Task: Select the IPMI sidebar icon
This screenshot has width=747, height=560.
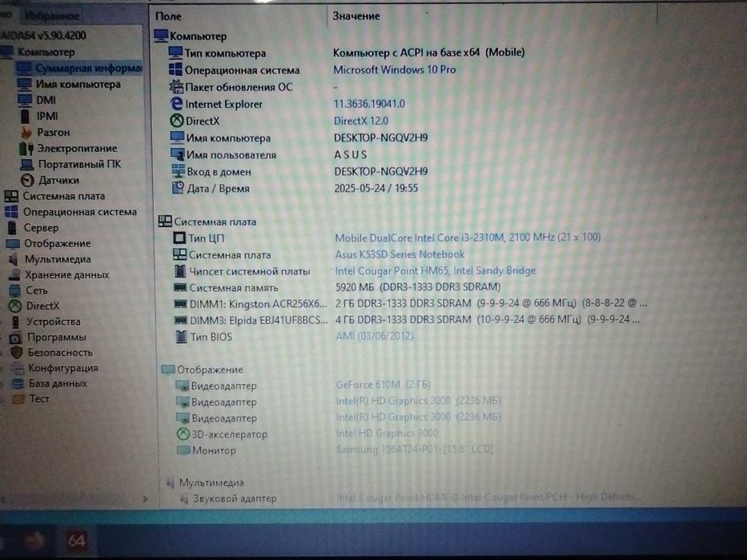Action: click(x=26, y=116)
